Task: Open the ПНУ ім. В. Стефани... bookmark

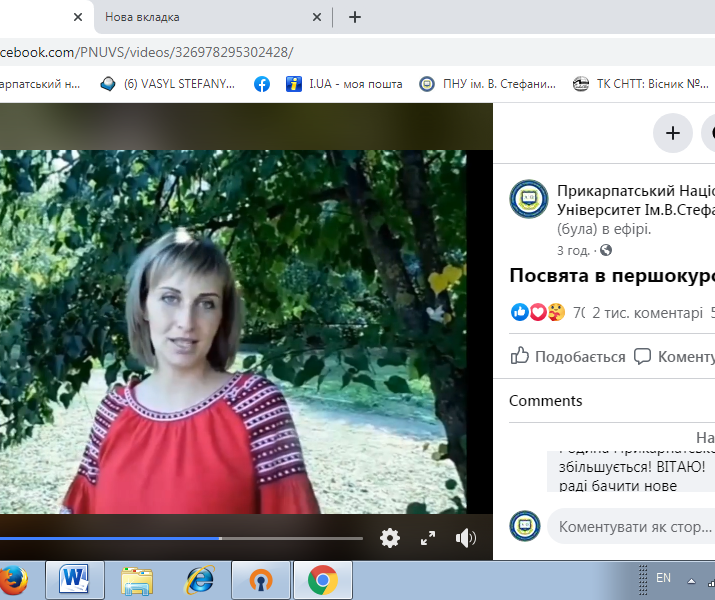Action: pos(487,84)
